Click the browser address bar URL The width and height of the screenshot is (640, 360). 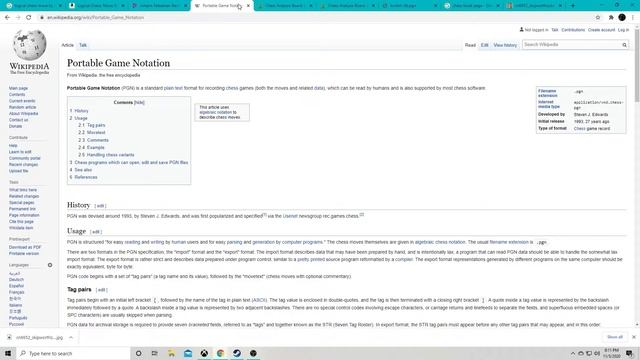click(x=96, y=18)
